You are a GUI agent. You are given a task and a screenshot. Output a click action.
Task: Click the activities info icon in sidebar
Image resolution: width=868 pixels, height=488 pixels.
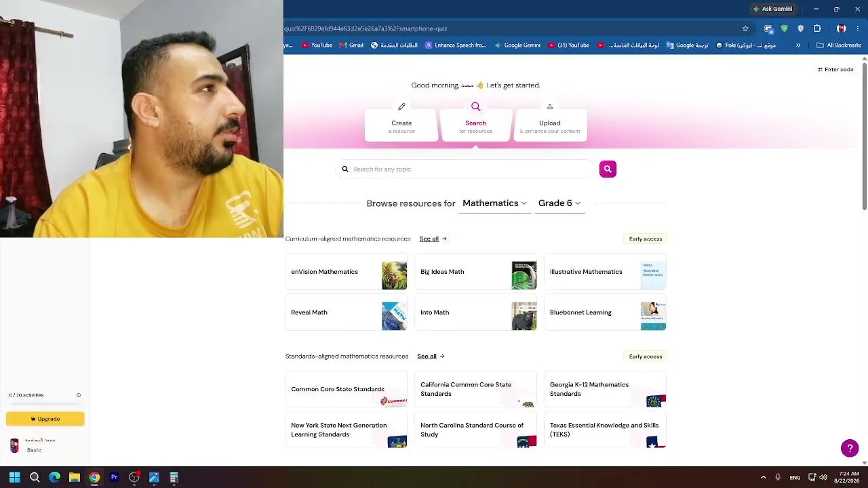(79, 395)
